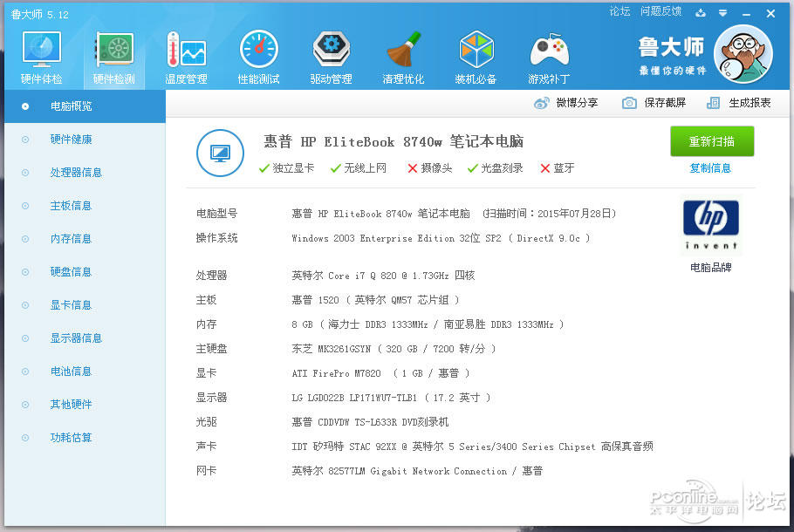Viewport: 794px width, 532px height.
Task: Select 其他硬件 sidebar tab
Action: (86, 405)
